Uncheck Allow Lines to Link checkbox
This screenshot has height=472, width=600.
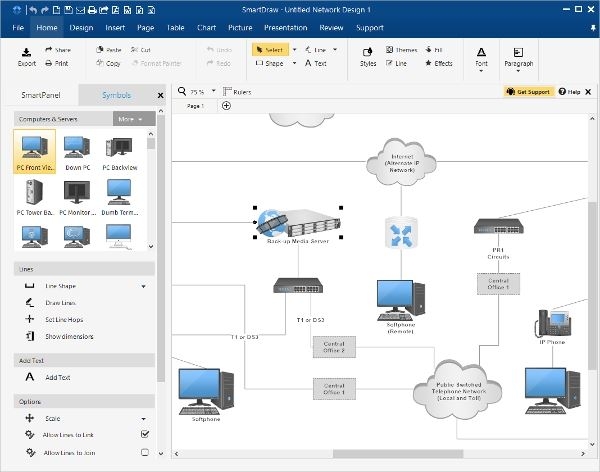point(145,434)
